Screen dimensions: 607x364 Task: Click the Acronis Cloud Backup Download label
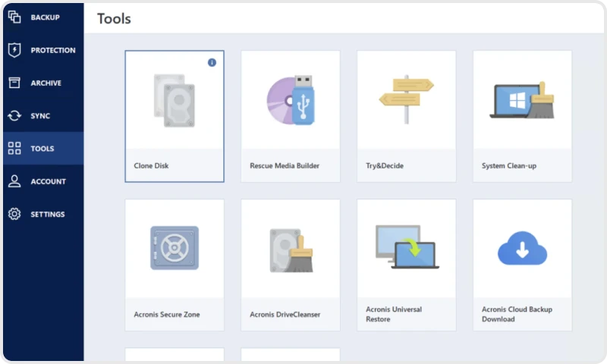click(x=517, y=314)
